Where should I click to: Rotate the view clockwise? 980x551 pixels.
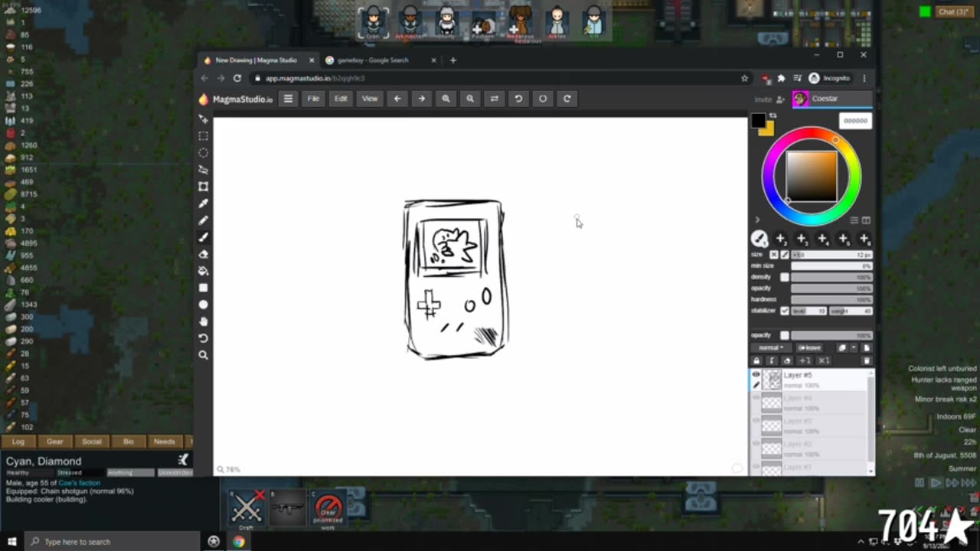point(567,99)
